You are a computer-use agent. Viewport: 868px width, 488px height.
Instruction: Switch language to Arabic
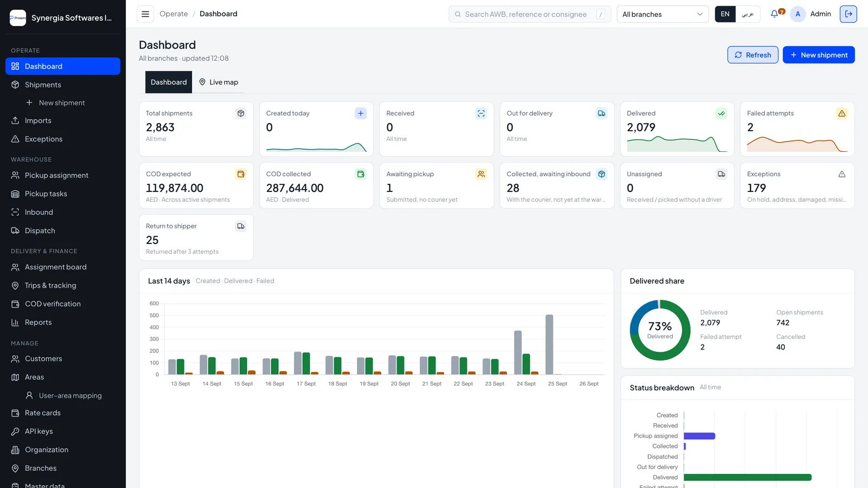coord(748,14)
